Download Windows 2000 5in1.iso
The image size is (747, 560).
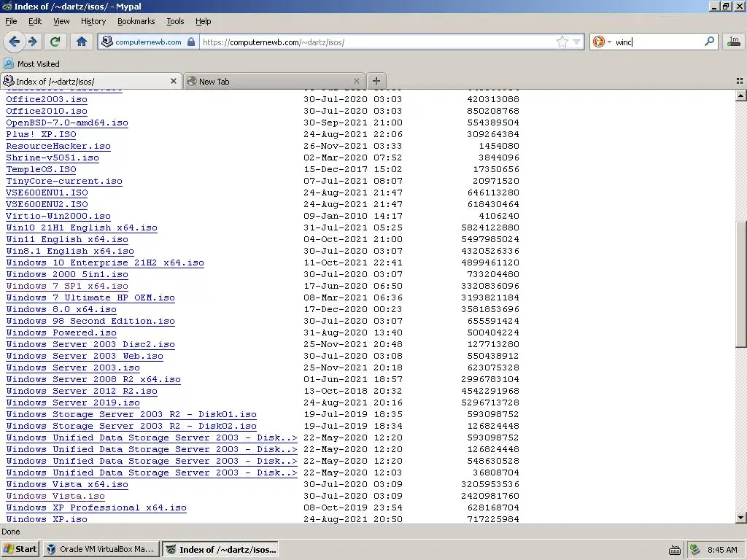click(67, 274)
